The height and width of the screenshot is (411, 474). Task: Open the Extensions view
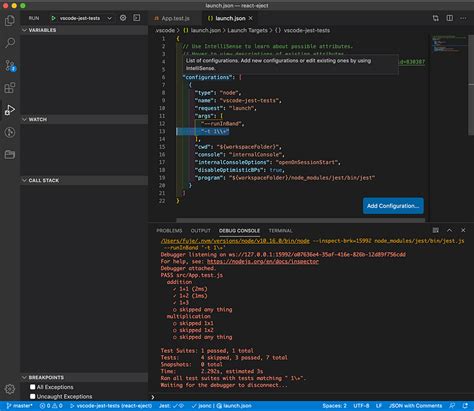pos(10,88)
